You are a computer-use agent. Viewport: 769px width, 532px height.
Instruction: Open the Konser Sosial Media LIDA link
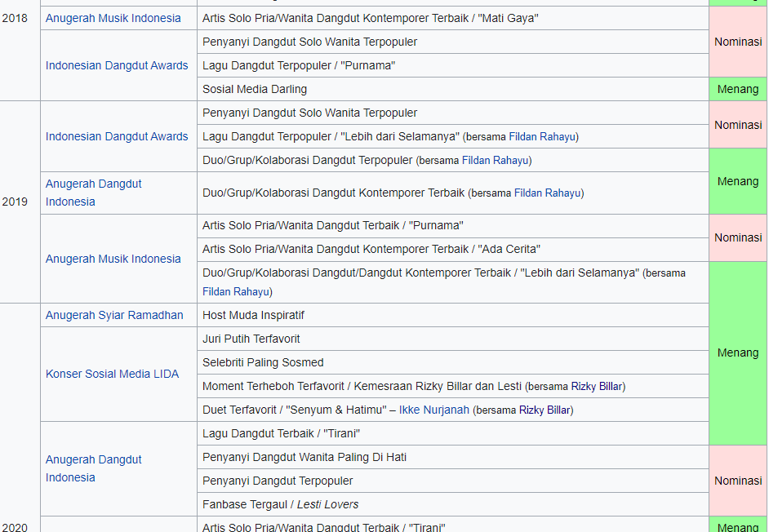pos(112,374)
